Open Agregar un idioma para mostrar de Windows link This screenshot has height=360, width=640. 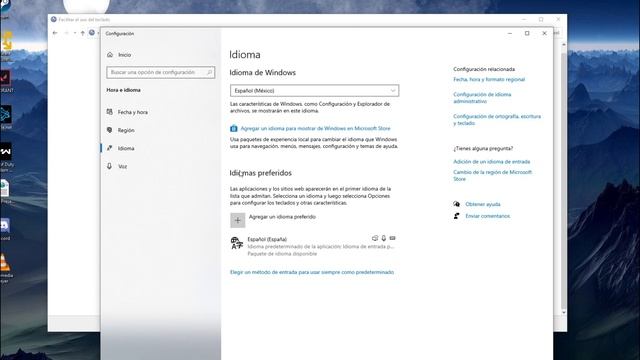click(315, 128)
